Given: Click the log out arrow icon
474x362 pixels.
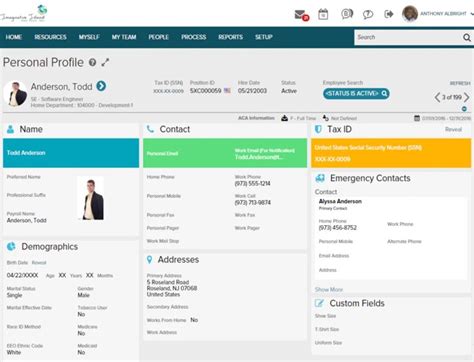Looking at the screenshot, I should 389,14.
